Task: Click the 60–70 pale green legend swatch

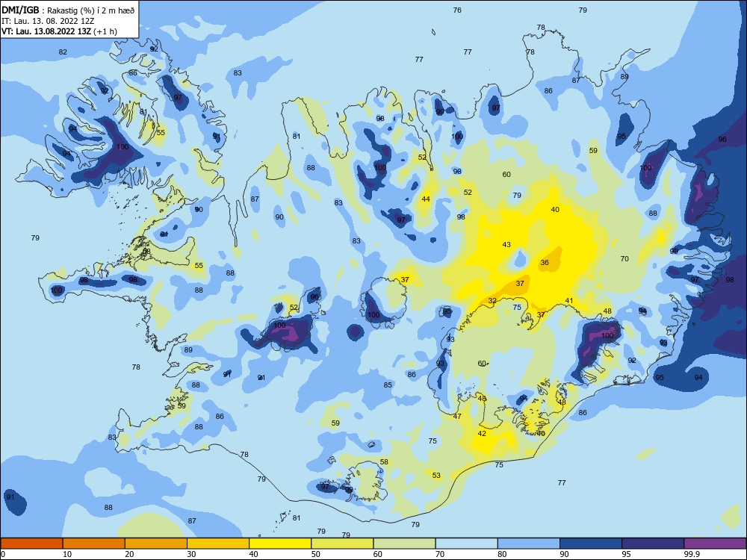Action: pyautogui.click(x=404, y=544)
